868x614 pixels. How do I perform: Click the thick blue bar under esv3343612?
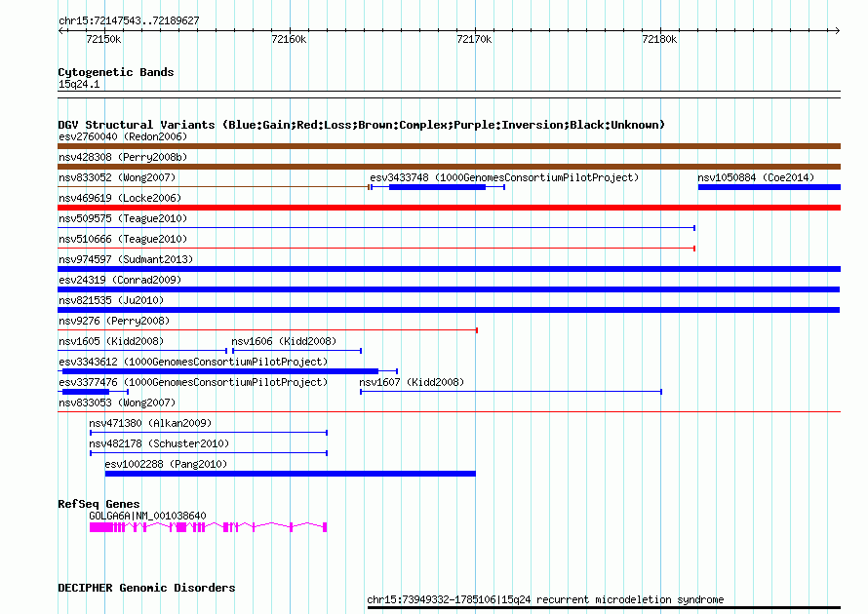(x=220, y=371)
